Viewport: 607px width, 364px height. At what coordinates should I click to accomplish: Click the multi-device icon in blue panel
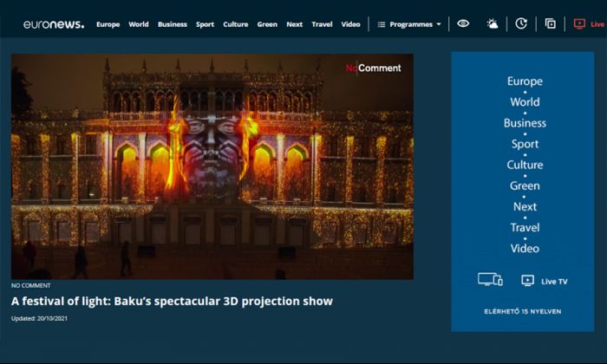pos(490,279)
